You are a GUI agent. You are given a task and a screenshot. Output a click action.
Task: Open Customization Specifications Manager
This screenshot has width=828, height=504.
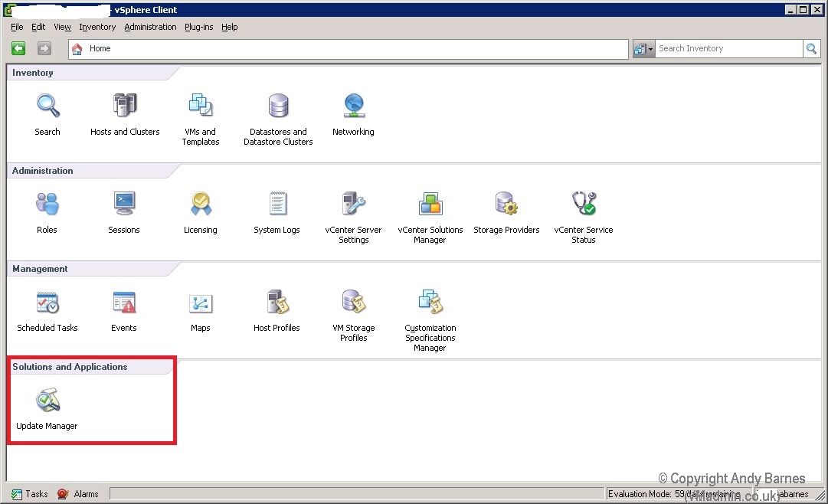(430, 303)
